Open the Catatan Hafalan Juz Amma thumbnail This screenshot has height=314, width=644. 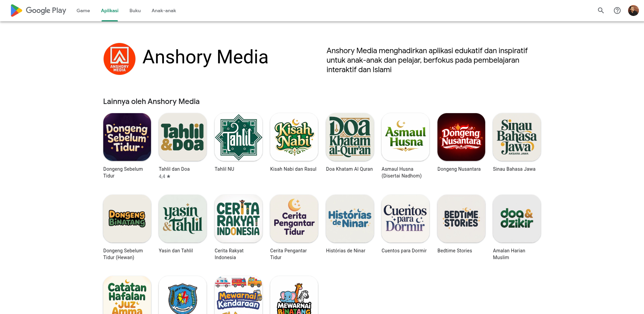(x=127, y=295)
